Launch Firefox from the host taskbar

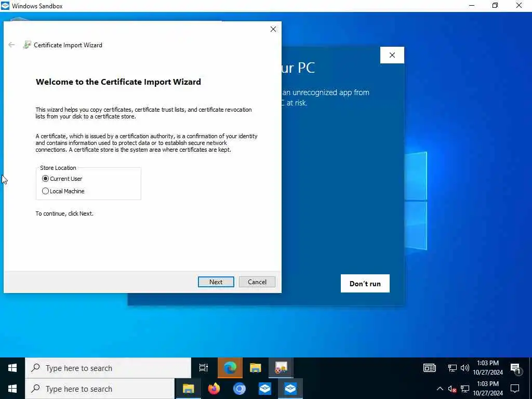(214, 389)
